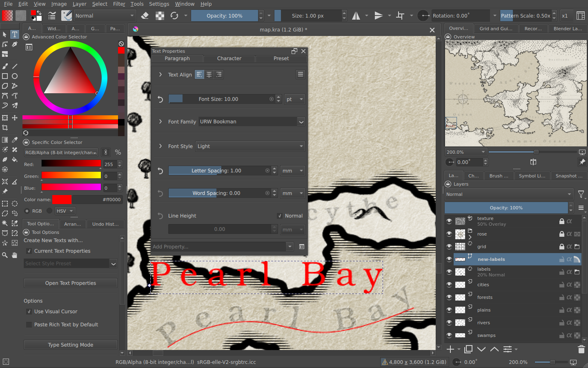588x368 pixels.
Task: Disable Use Visual Cursor option
Action: coord(29,312)
